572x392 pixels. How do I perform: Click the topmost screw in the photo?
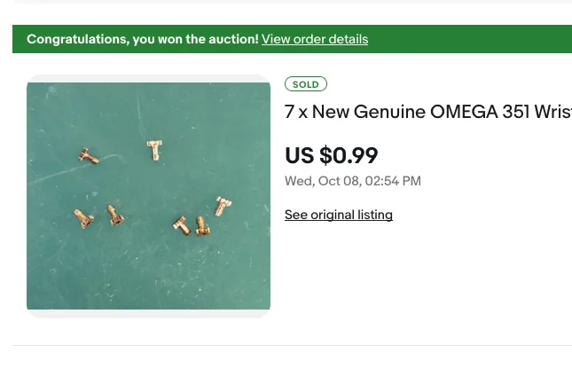point(154,151)
